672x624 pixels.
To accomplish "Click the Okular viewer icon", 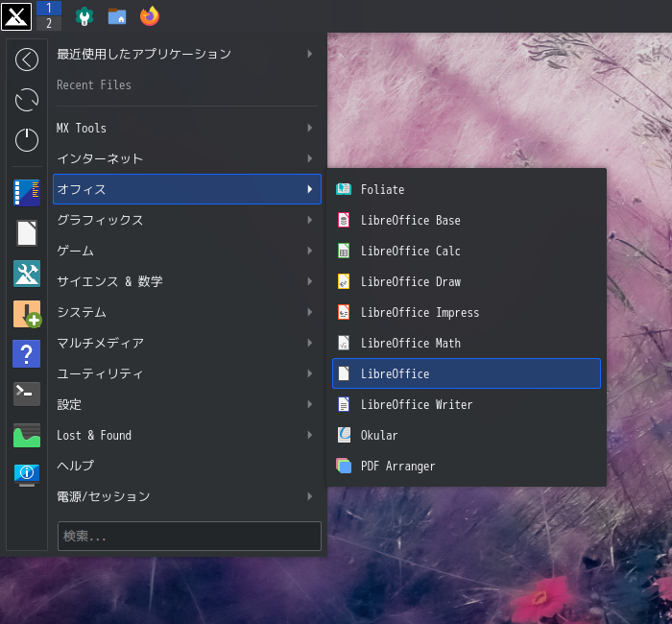I will [344, 435].
